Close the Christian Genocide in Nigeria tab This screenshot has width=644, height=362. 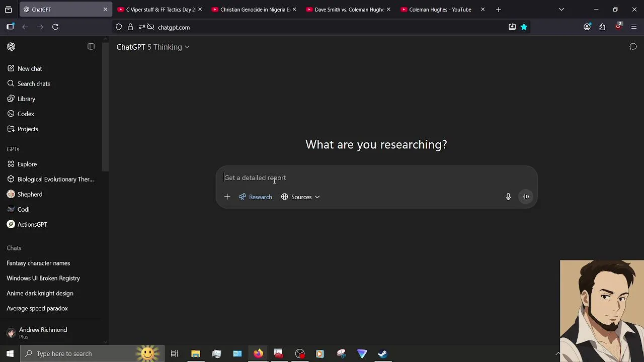[294, 10]
